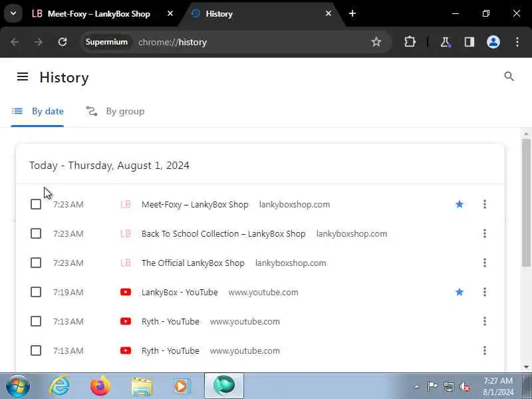Show hidden system tray icons

[417, 386]
